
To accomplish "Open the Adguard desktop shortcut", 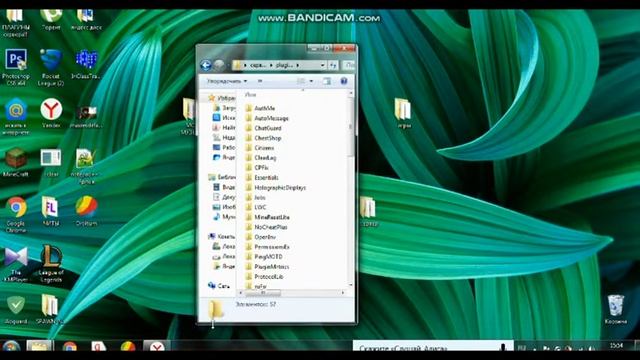I will click(16, 309).
